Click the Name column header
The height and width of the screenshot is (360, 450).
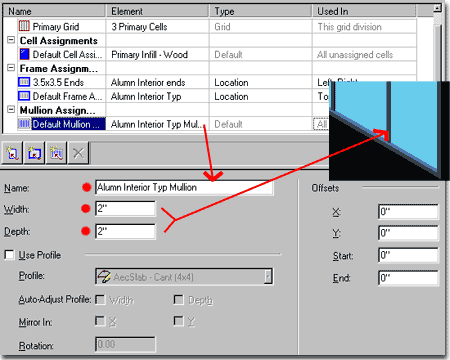tap(55, 11)
